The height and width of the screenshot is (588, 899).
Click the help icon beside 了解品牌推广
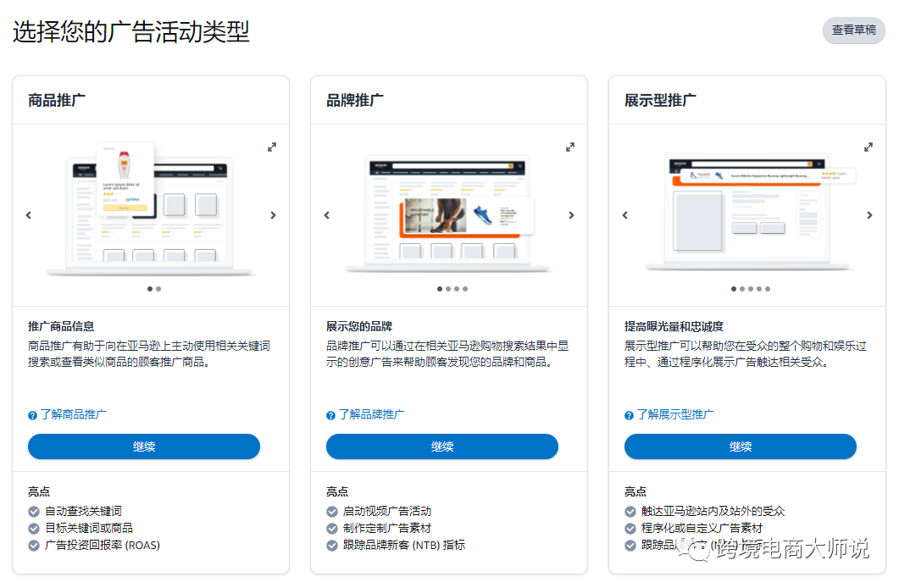coord(329,414)
